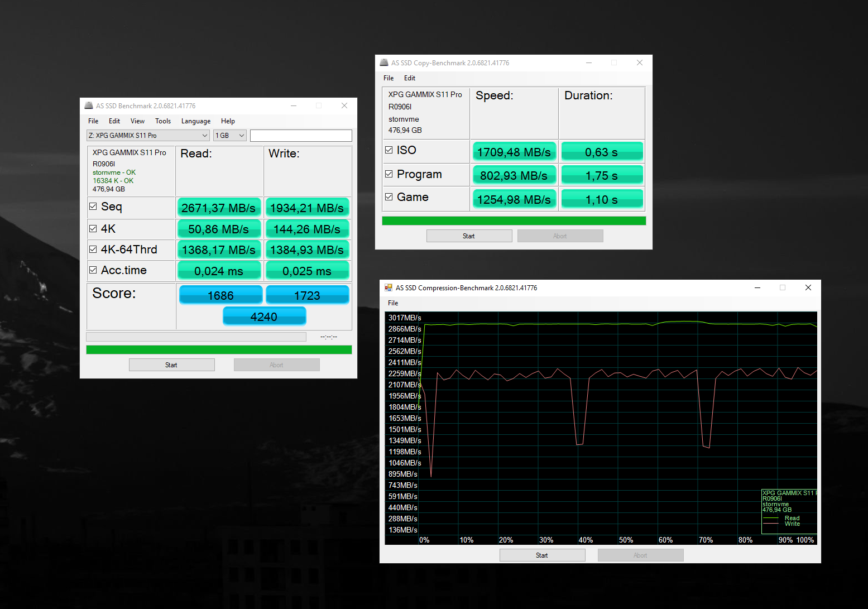Uncheck the Program copy test checkbox
868x609 pixels.
pyautogui.click(x=389, y=174)
